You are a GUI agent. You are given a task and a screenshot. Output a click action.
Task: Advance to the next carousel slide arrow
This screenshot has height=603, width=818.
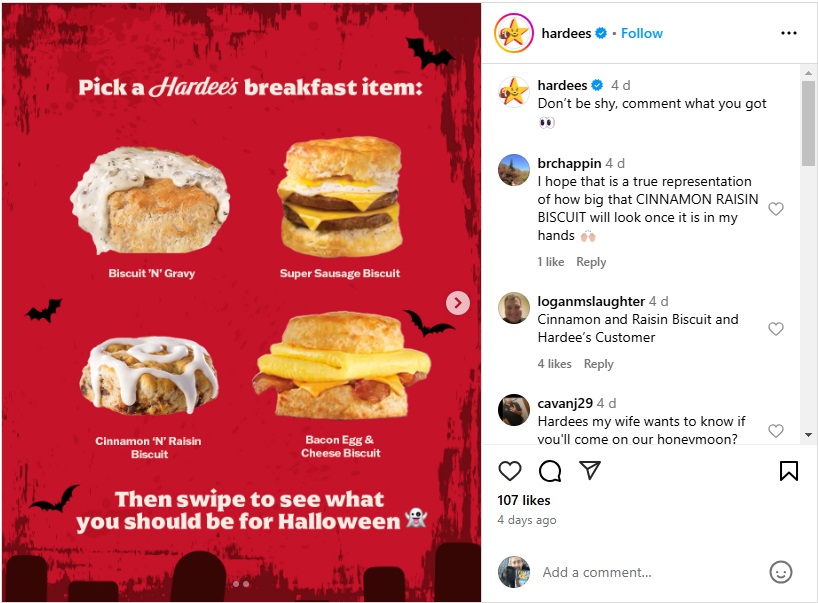pos(458,302)
